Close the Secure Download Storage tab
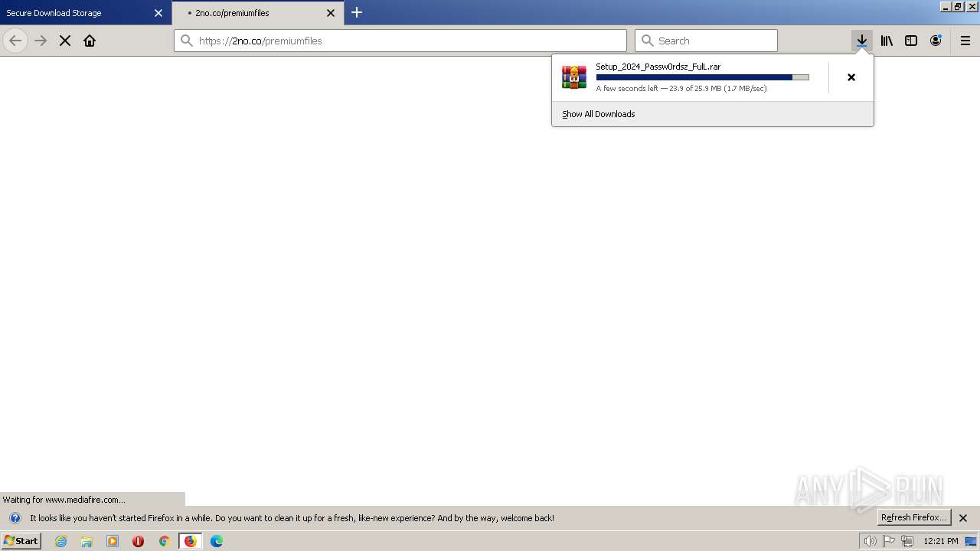This screenshot has width=980, height=551. [158, 13]
